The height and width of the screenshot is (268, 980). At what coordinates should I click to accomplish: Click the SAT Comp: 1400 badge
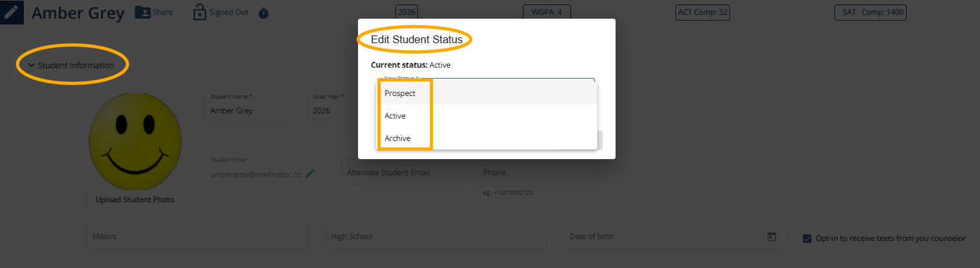coord(870,12)
